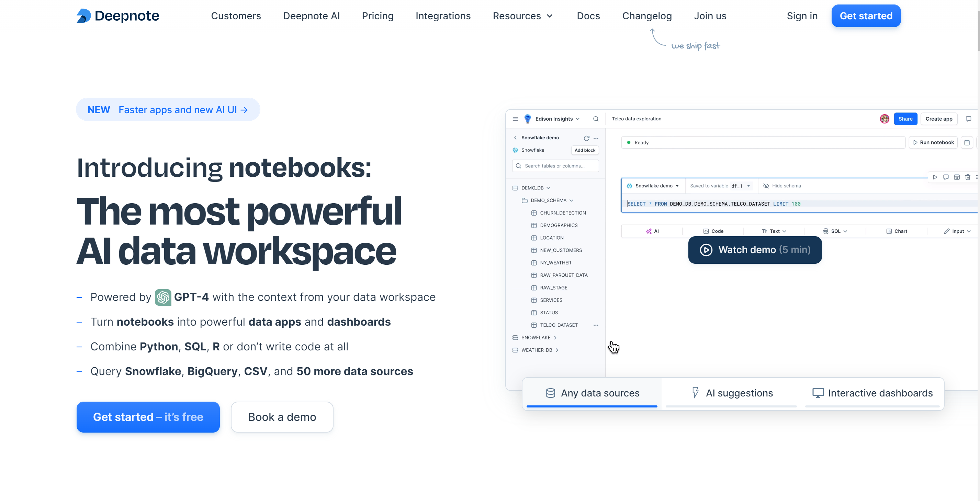Refresh the Snowflake schema icon
Viewport: 980px width, 501px height.
tap(586, 138)
